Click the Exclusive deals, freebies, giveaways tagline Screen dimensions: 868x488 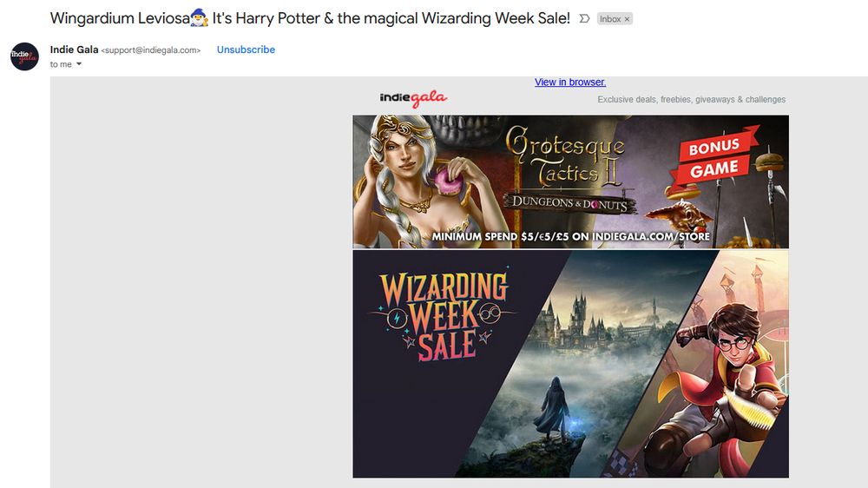[x=692, y=100]
